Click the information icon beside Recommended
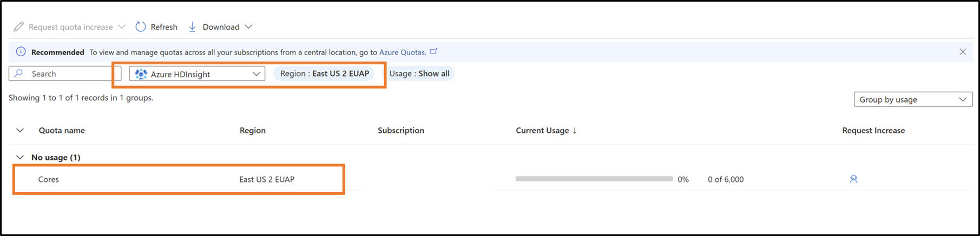This screenshot has height=236, width=980. pos(21,52)
